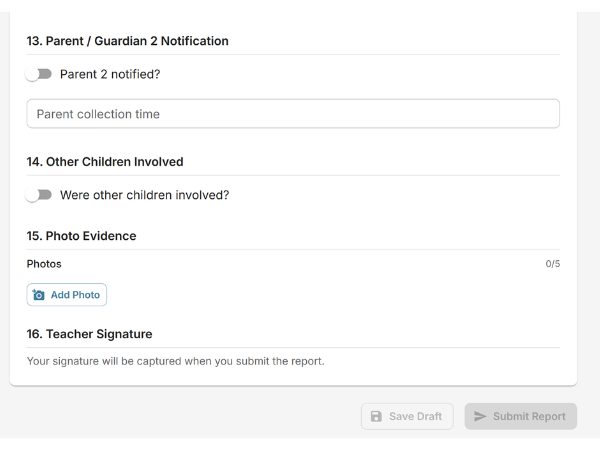Viewport: 600px width, 450px height.
Task: Click the signature capture note text
Action: click(175, 361)
